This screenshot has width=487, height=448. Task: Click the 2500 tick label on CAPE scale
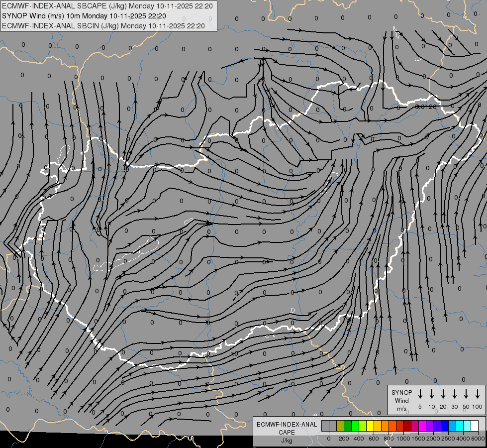(448, 439)
